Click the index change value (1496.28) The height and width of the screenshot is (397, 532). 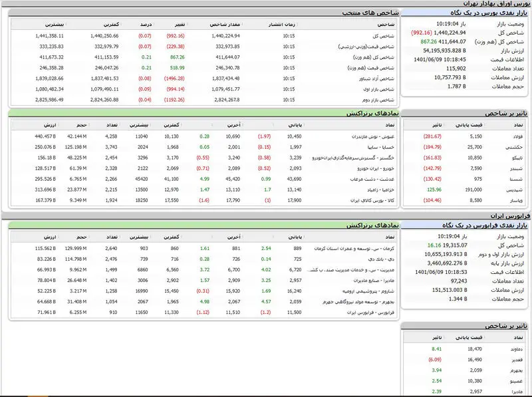(174, 78)
